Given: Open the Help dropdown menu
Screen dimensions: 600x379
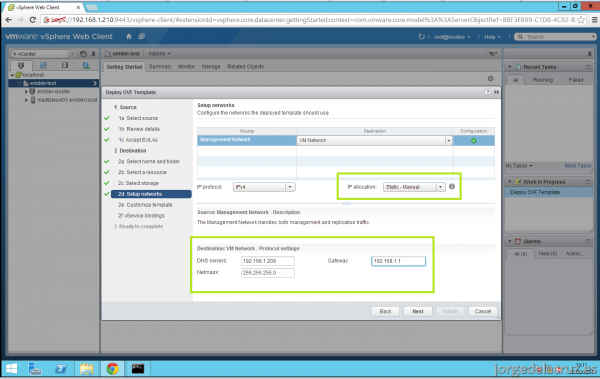Looking at the screenshot, I should (x=492, y=37).
